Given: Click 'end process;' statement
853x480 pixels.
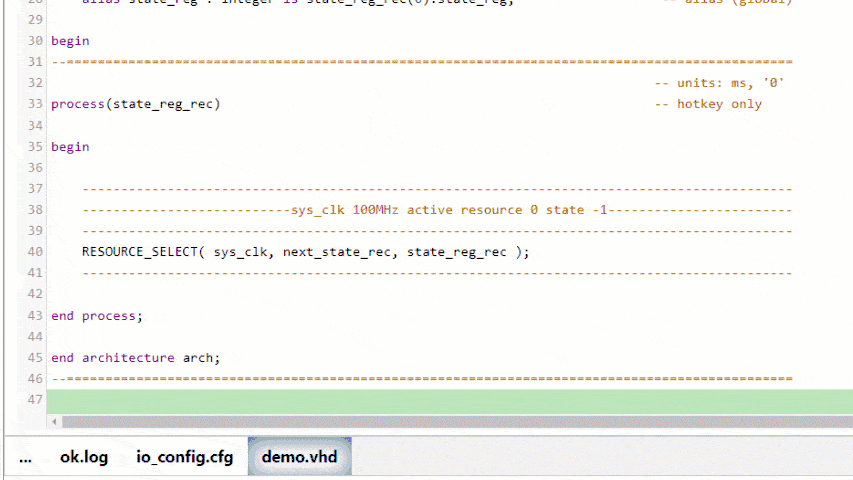Looking at the screenshot, I should pyautogui.click(x=97, y=316).
